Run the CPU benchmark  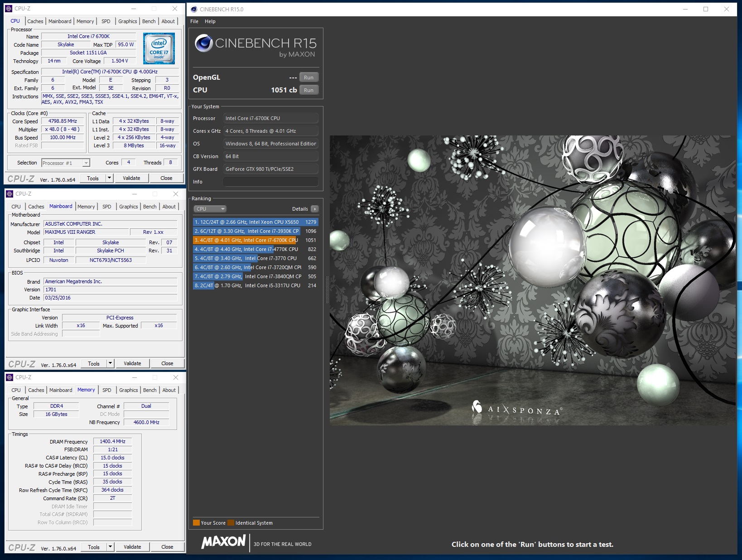pyautogui.click(x=309, y=90)
